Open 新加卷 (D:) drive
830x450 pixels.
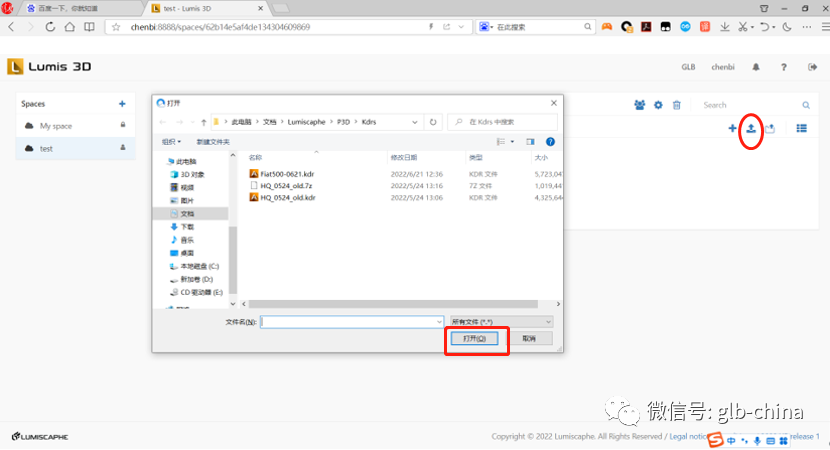click(x=196, y=279)
